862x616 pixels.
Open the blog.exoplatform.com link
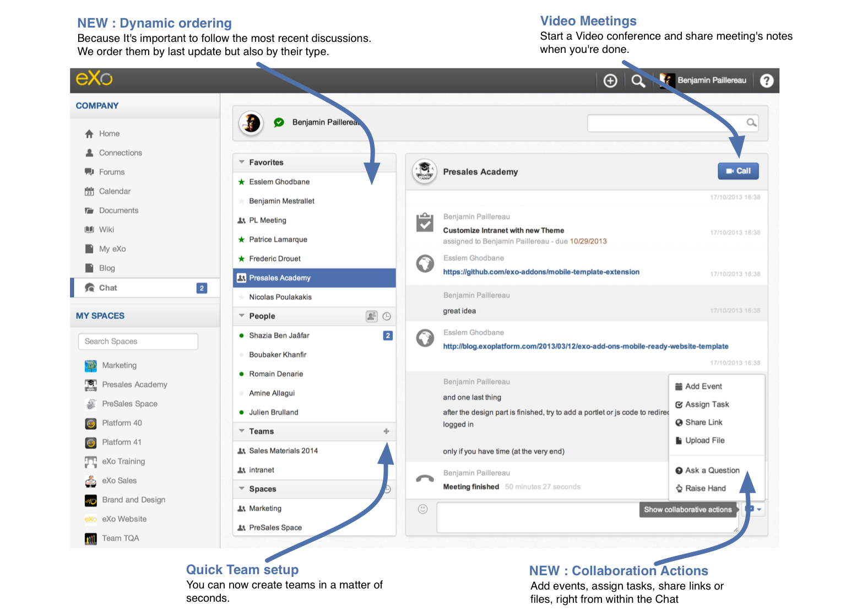coord(585,347)
